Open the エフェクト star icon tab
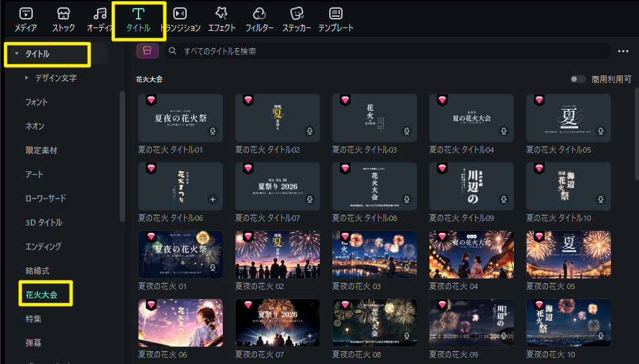639x364 pixels. pyautogui.click(x=221, y=14)
